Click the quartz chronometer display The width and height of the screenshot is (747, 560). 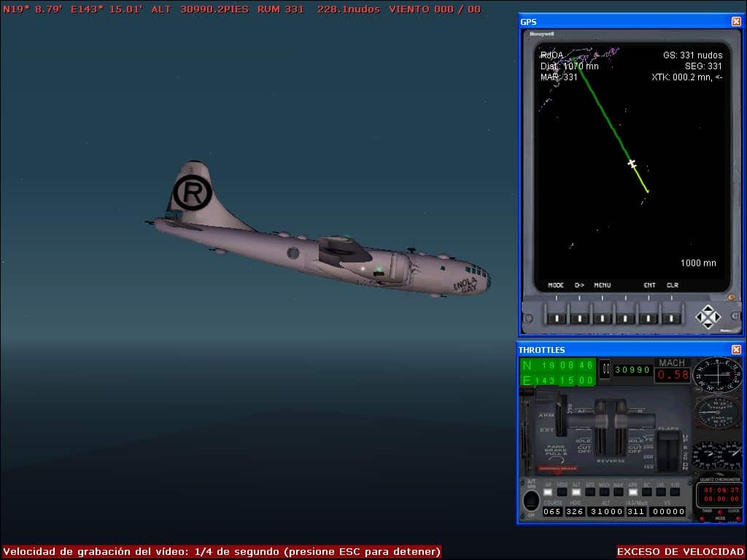pos(719,494)
